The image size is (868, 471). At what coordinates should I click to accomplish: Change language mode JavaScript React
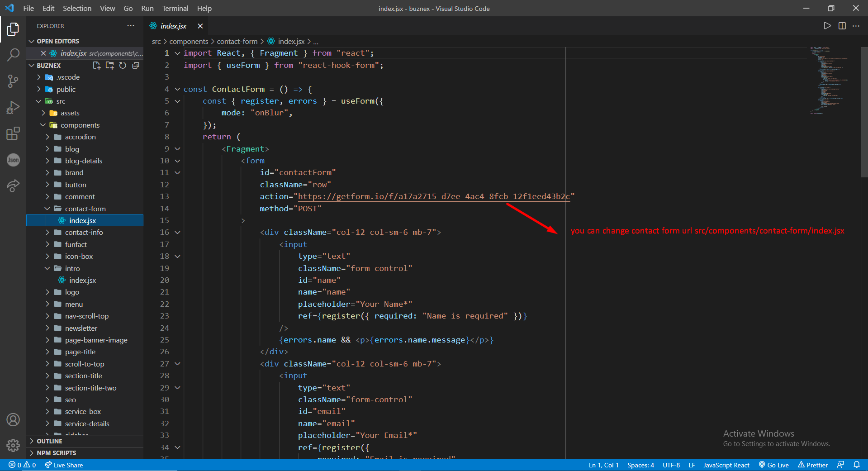(x=726, y=465)
